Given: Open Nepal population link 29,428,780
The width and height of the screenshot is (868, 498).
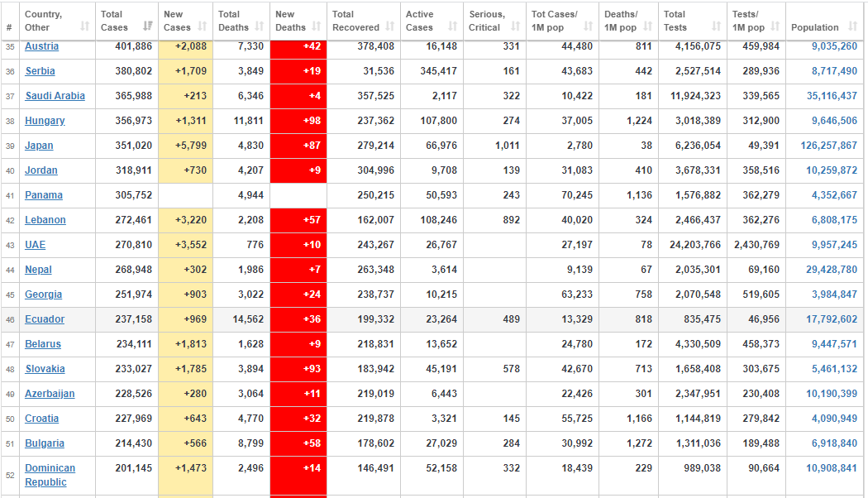Looking at the screenshot, I should [832, 270].
